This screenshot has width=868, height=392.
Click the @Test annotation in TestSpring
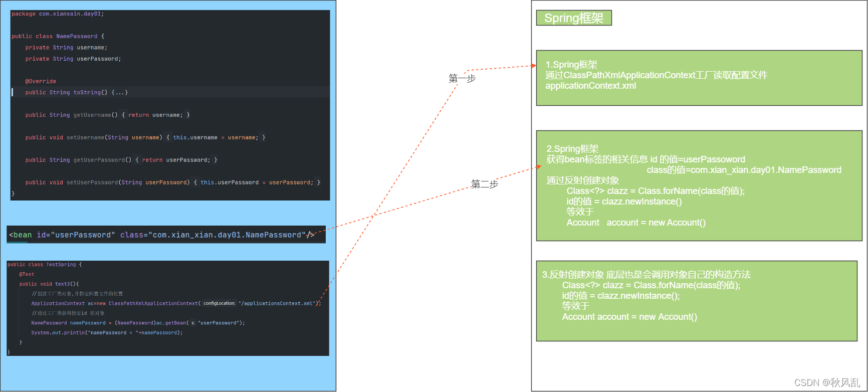click(27, 274)
